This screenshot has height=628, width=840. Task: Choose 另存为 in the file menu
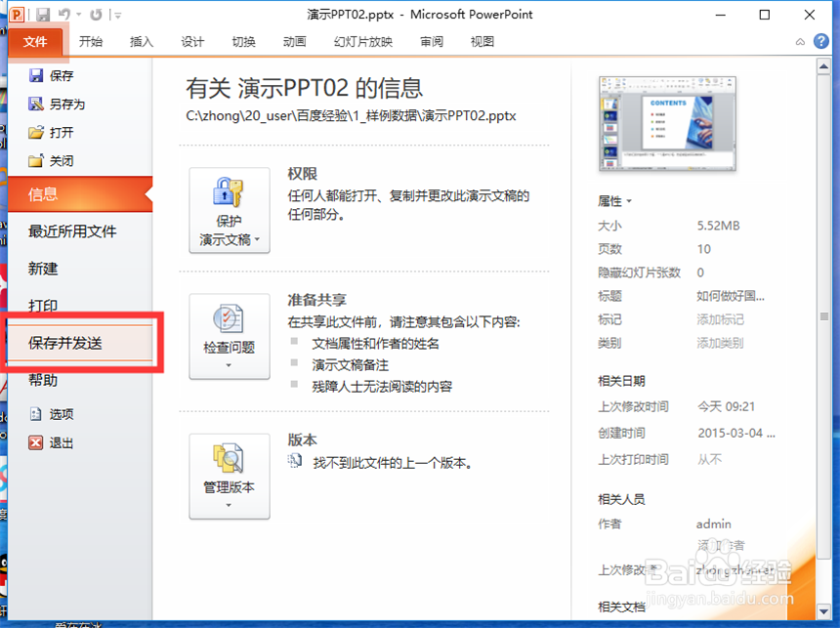67,104
